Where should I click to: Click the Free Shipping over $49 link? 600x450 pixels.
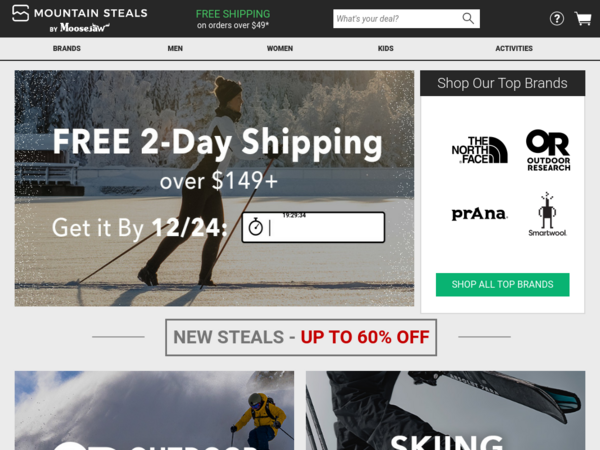point(233,19)
